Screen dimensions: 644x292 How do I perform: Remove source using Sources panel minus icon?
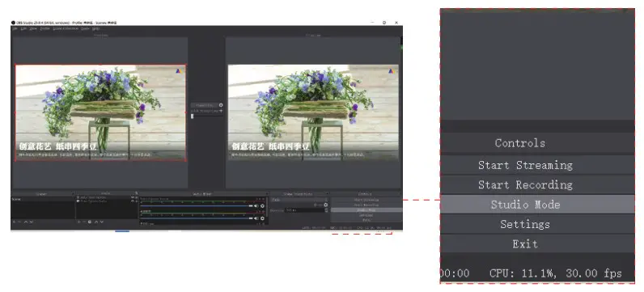point(84,222)
